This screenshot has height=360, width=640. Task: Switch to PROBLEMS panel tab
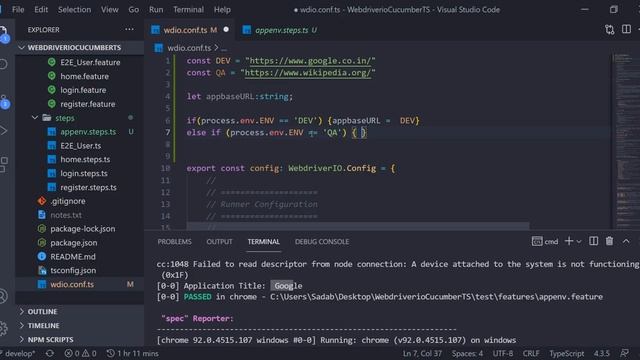174,242
